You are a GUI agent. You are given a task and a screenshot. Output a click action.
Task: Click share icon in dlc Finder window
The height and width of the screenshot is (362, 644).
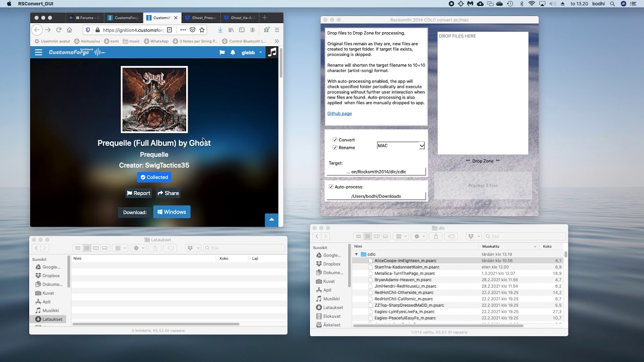pyautogui.click(x=436, y=236)
